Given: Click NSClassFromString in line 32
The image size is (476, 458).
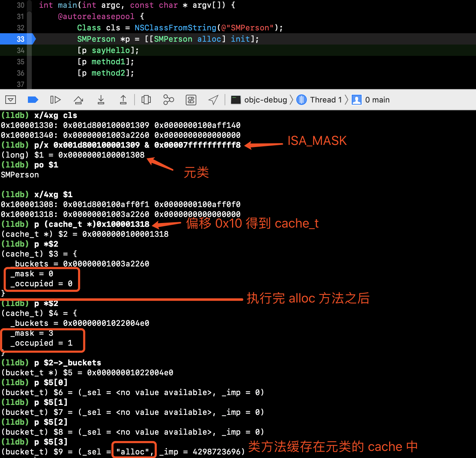Looking at the screenshot, I should coord(175,28).
